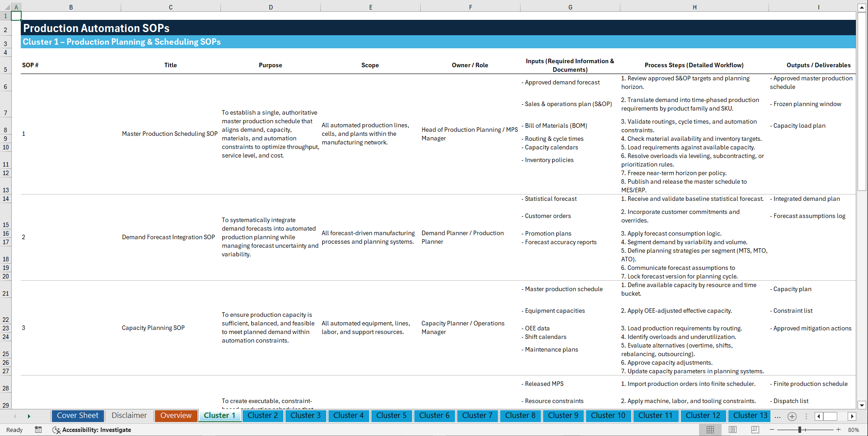Click the 80% zoom level to set zoom

[x=854, y=430]
